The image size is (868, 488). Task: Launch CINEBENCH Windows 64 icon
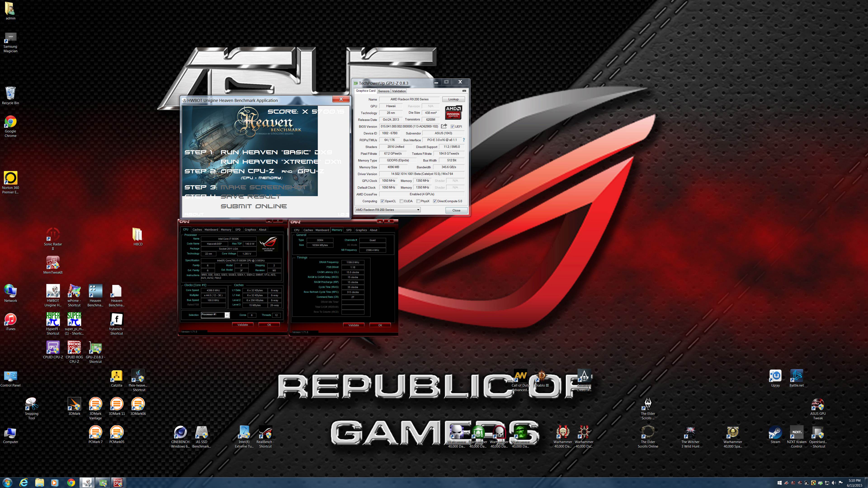(x=180, y=437)
